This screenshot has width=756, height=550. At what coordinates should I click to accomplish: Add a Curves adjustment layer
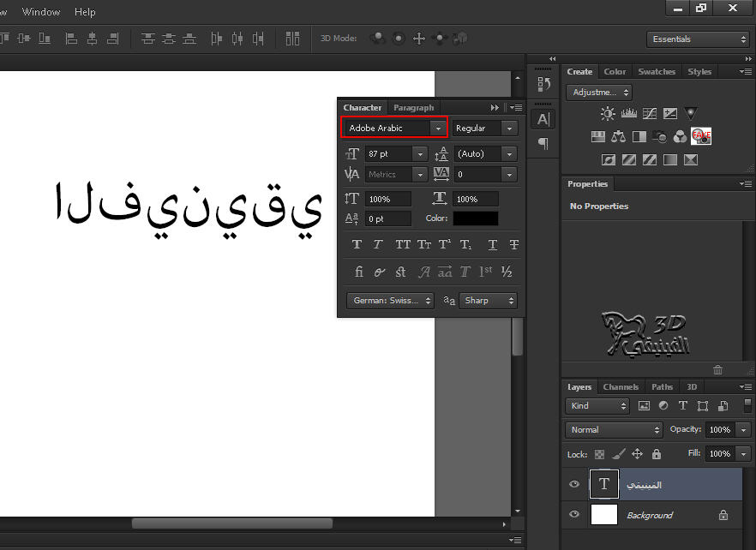(650, 113)
